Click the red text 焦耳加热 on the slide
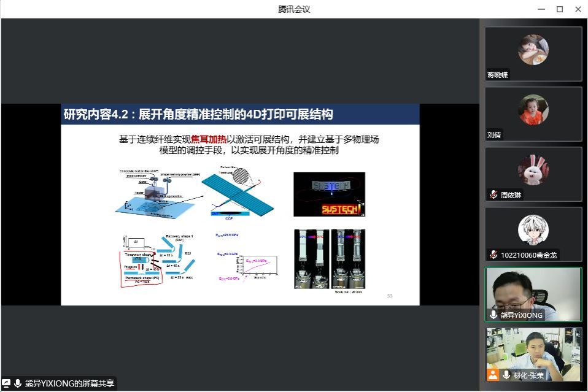This screenshot has width=588, height=392. (x=209, y=139)
